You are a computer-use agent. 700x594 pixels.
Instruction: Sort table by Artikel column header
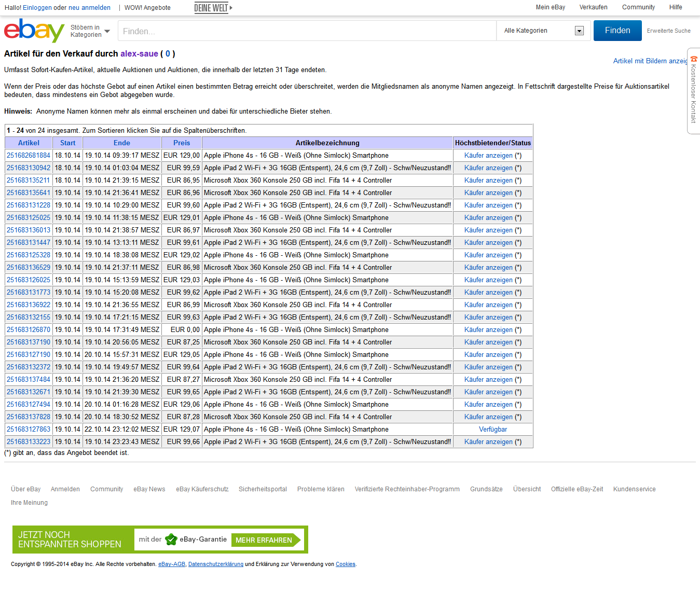[29, 143]
